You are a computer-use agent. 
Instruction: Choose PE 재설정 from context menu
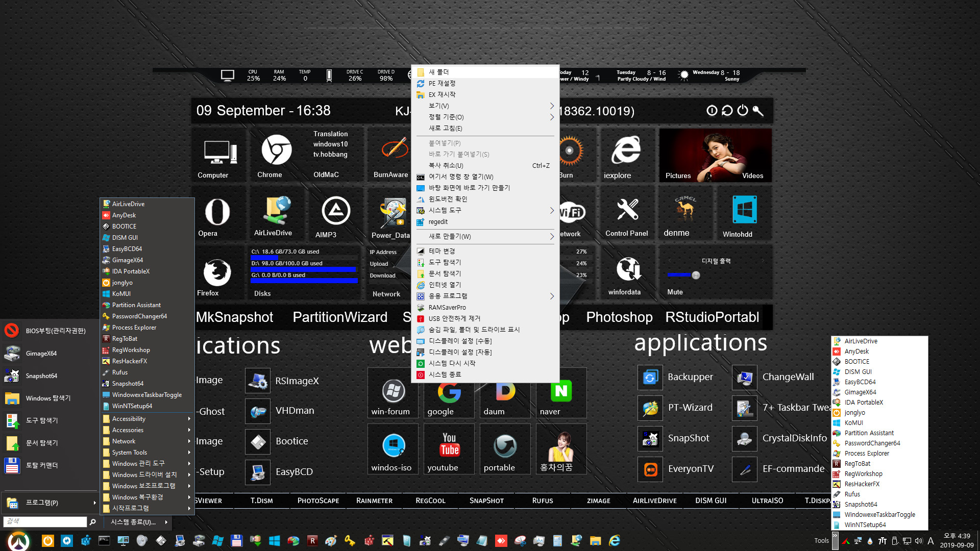click(x=485, y=84)
